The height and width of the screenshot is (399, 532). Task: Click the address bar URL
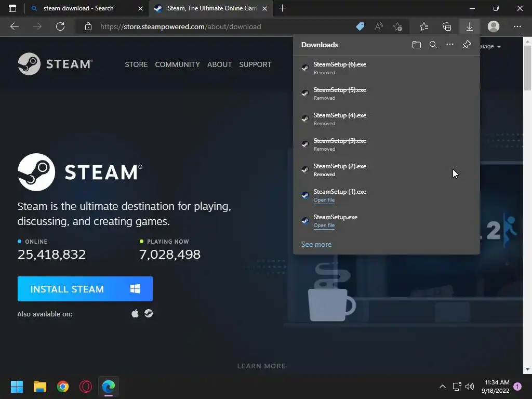(180, 26)
